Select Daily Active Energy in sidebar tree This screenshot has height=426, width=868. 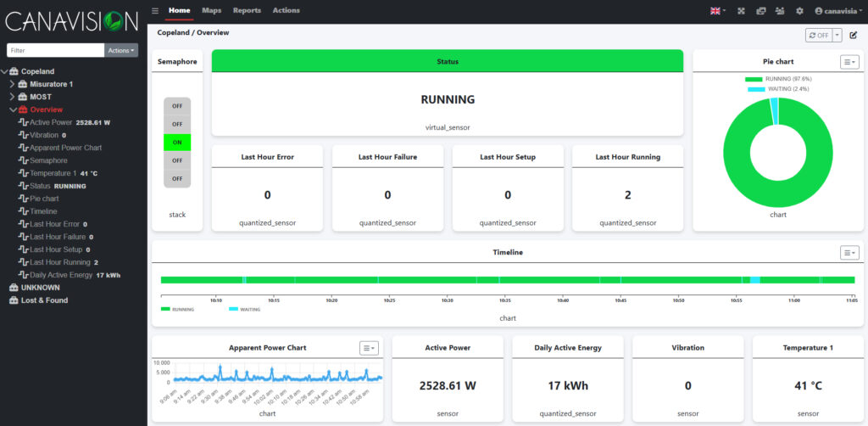(61, 275)
